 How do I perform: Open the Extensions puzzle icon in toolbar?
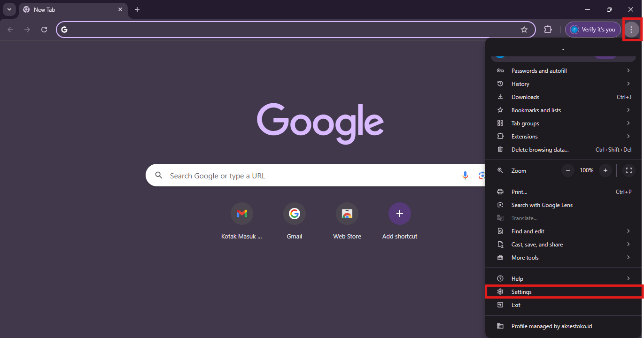(548, 30)
